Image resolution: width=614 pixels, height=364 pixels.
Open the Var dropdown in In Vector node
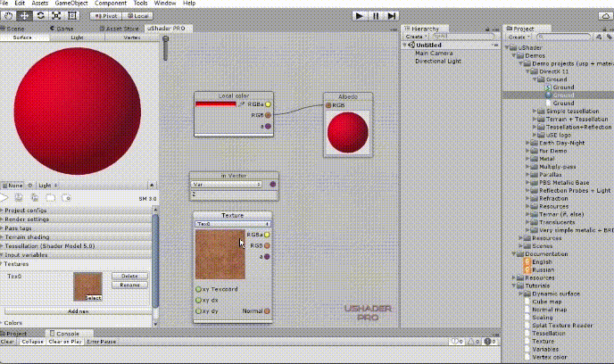click(x=227, y=185)
